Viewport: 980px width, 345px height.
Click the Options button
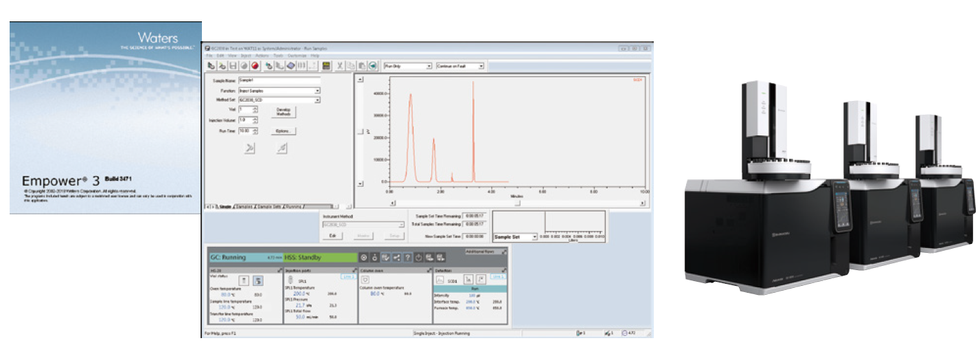284,130
